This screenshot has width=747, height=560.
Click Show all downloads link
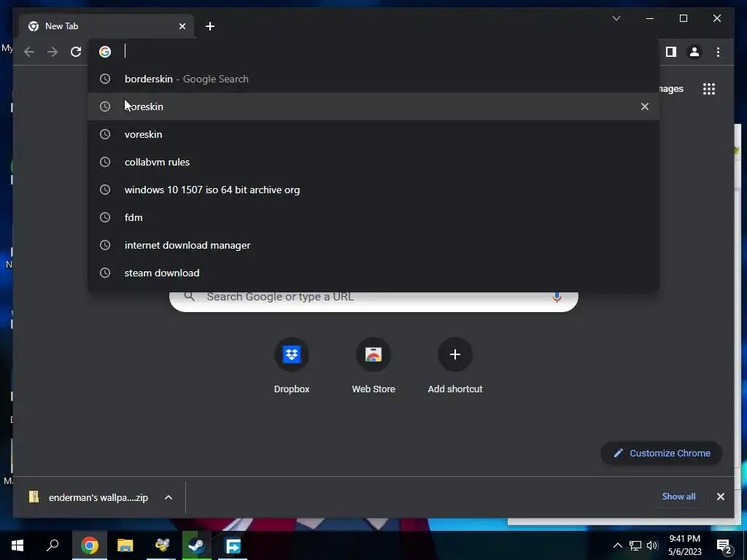click(x=678, y=496)
